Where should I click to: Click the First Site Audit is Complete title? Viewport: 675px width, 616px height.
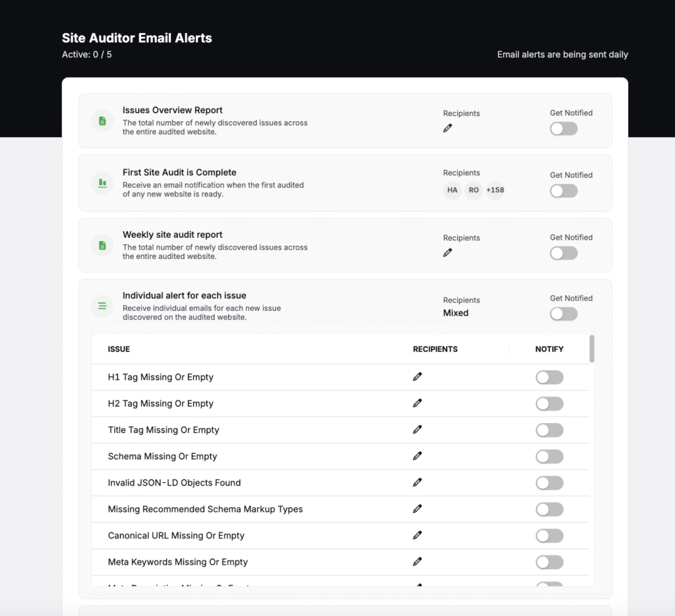coord(179,173)
